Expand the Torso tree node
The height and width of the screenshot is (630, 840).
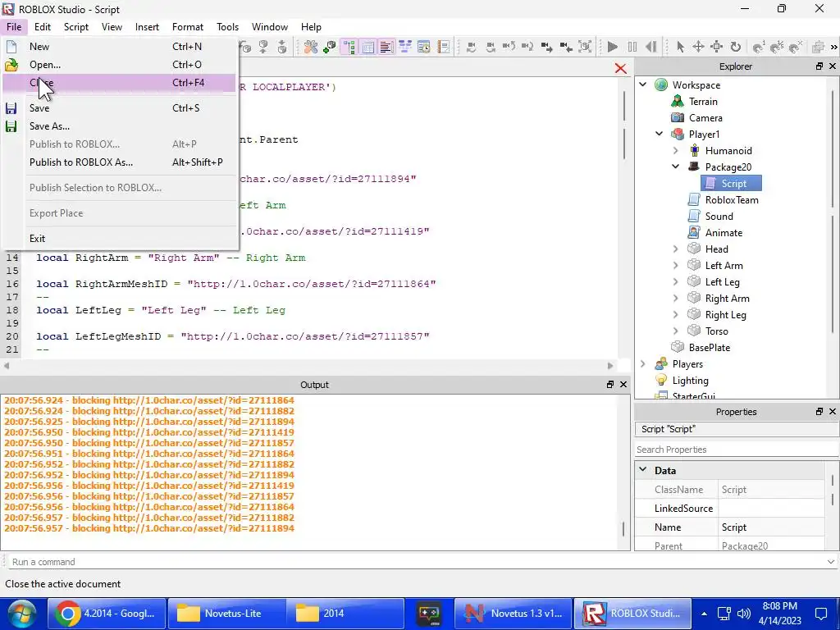click(676, 331)
